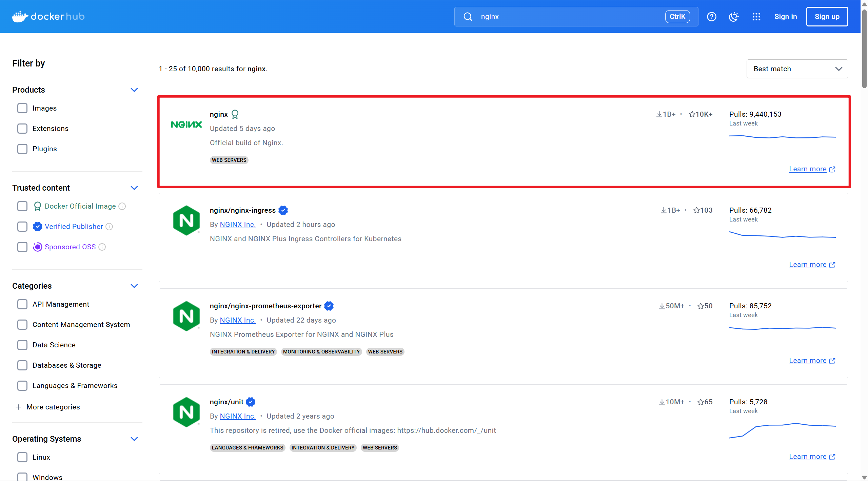The height and width of the screenshot is (481, 868).
Task: Open the help question mark icon
Action: point(711,17)
